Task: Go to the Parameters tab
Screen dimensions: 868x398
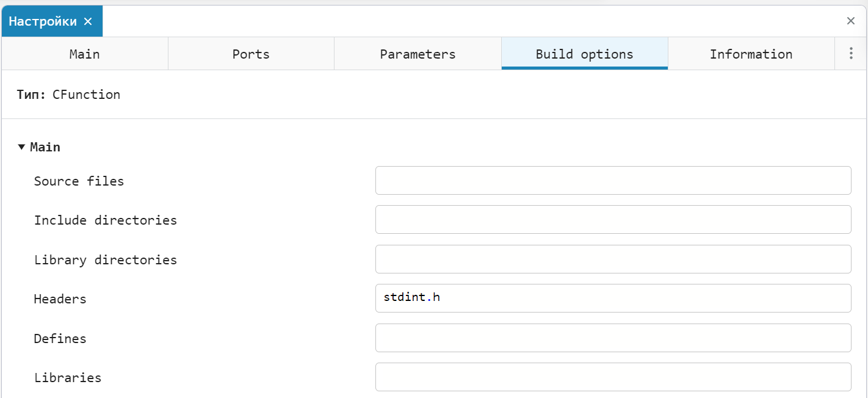Action: pos(418,54)
